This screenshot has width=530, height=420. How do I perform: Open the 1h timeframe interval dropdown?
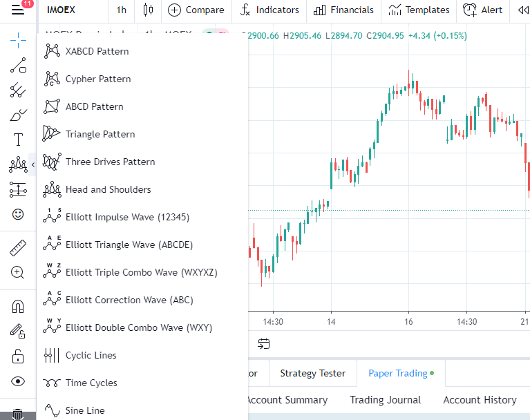click(122, 10)
